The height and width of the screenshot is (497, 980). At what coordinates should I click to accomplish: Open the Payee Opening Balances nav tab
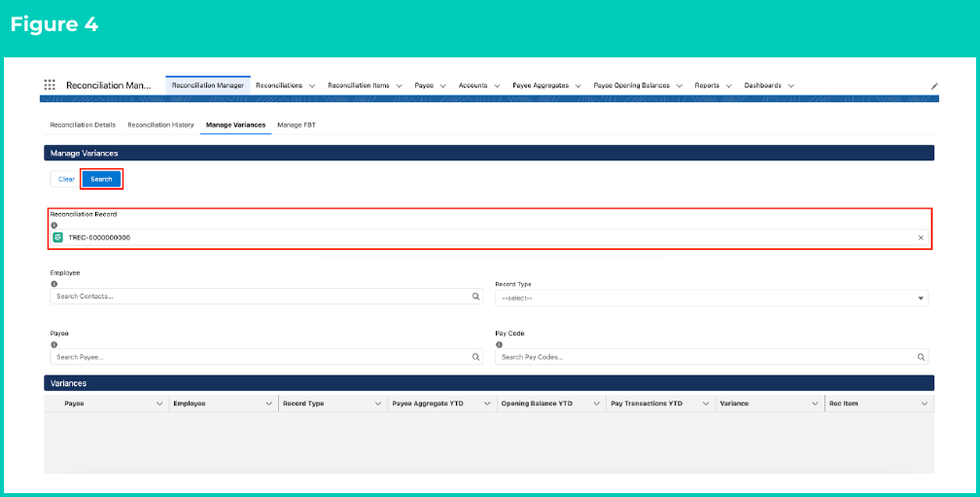tap(631, 86)
